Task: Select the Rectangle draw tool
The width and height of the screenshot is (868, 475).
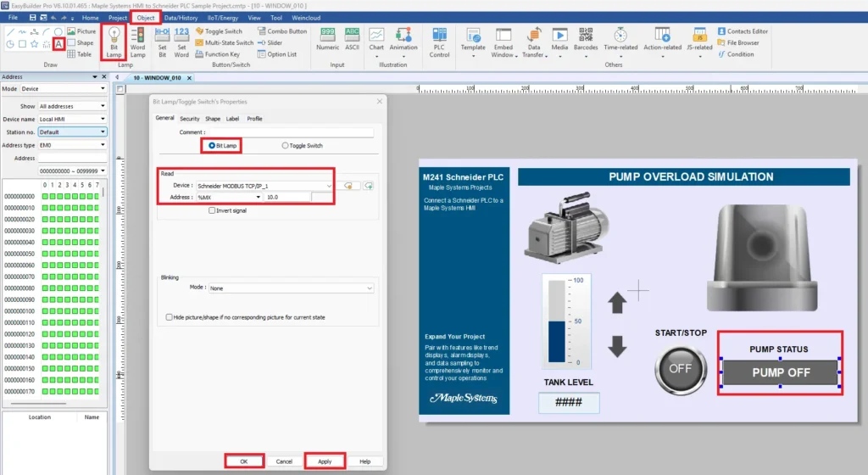Action: click(x=22, y=44)
